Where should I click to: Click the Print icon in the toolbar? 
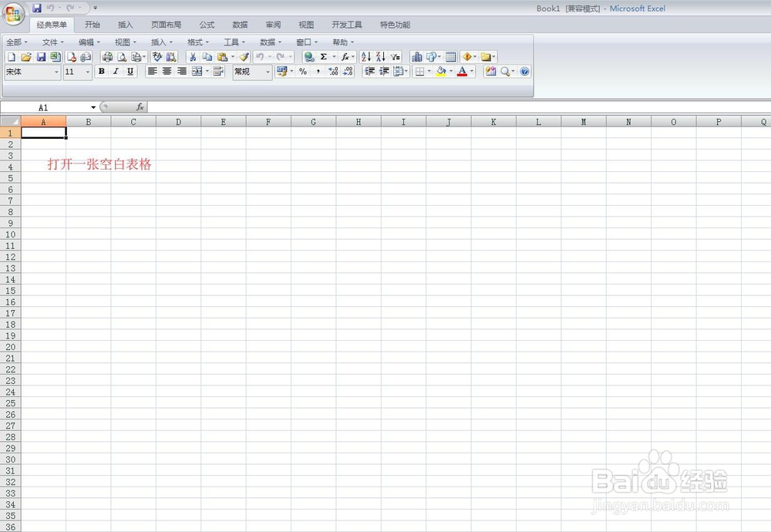[x=106, y=57]
